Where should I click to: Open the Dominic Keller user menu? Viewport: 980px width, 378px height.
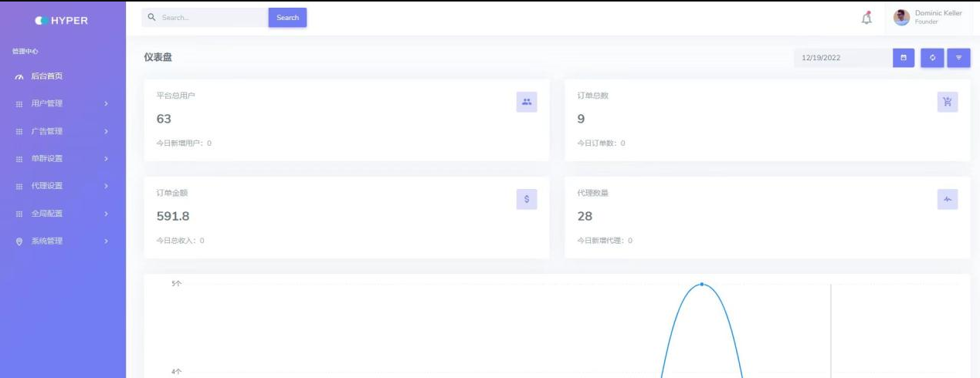tap(927, 18)
